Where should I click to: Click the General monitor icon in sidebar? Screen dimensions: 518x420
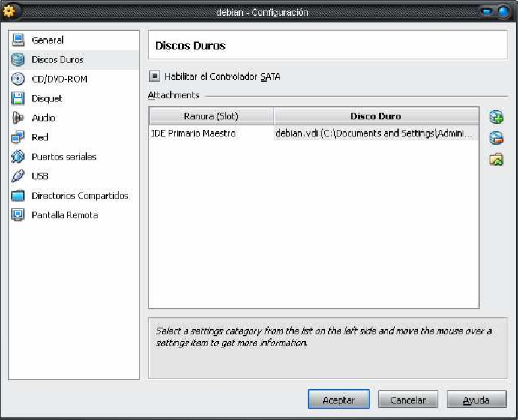(18, 40)
